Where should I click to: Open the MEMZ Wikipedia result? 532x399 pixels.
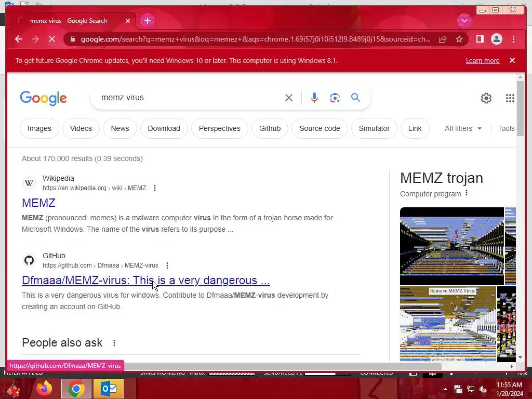(x=38, y=203)
